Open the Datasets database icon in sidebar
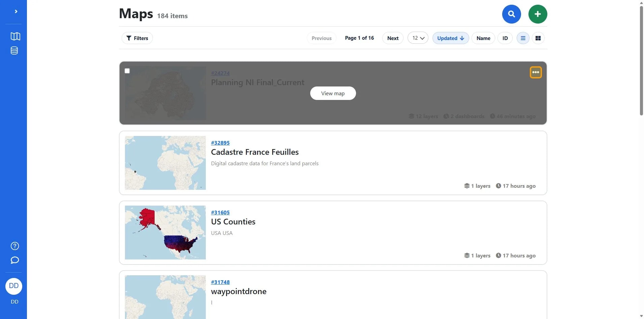Viewport: 644px width, 319px height. pyautogui.click(x=14, y=50)
